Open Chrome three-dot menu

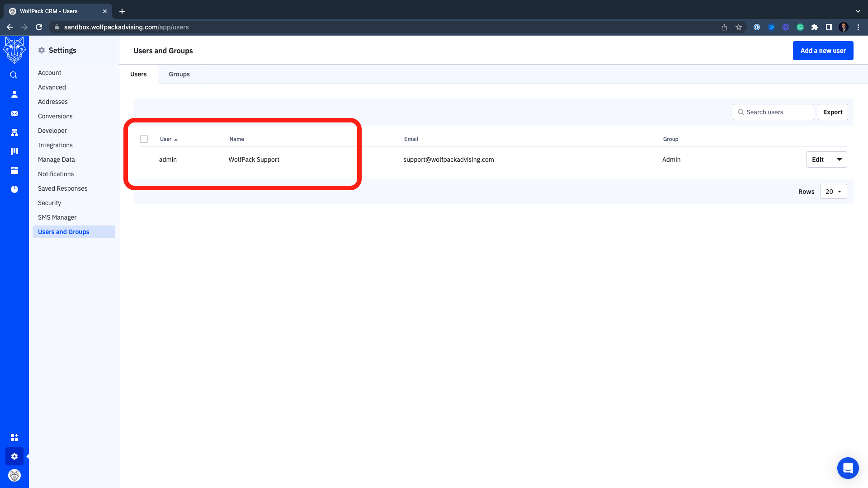858,27
